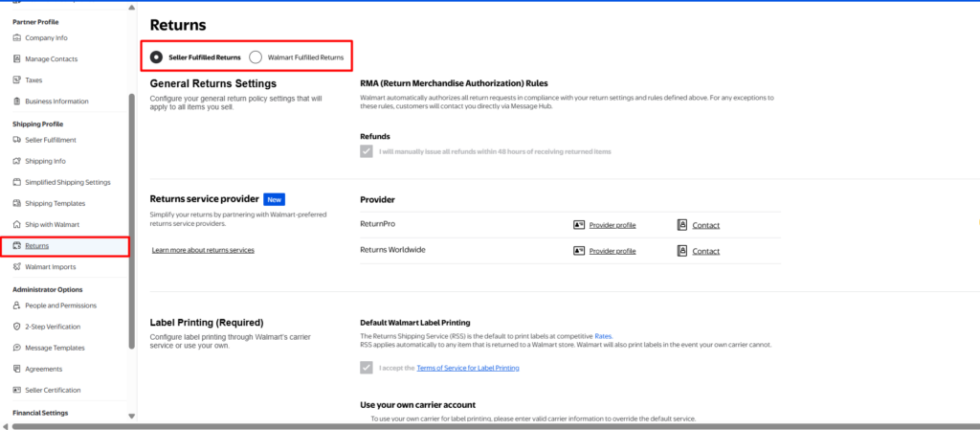Select Seller Fulfilled Returns radio button
Image resolution: width=980 pixels, height=430 pixels.
click(156, 57)
